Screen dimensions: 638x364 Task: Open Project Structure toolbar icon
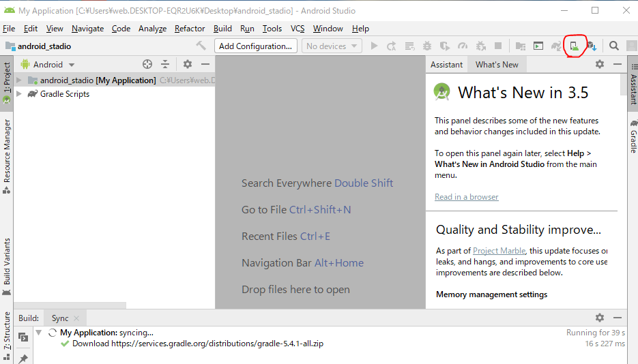521,46
